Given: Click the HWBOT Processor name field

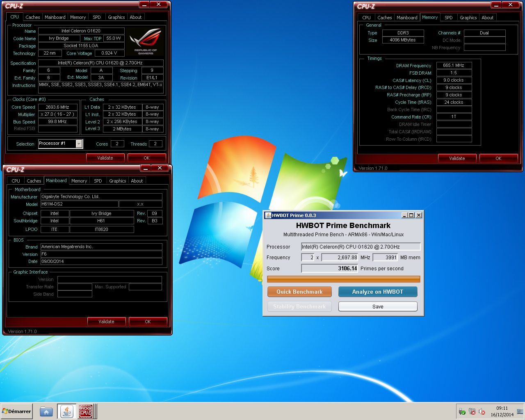Looking at the screenshot, I should click(x=361, y=247).
